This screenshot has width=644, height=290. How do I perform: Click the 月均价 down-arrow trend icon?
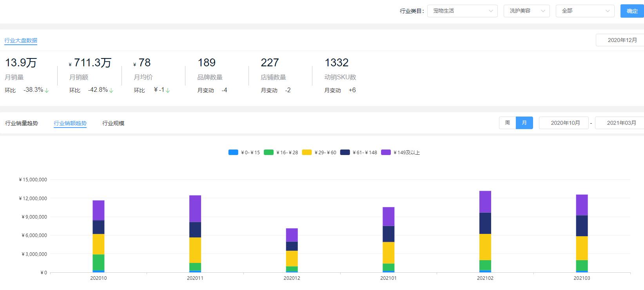click(x=168, y=90)
